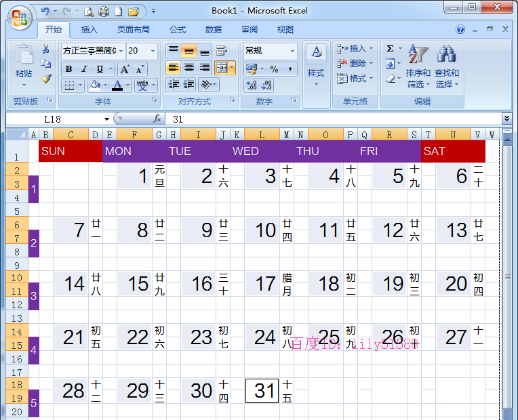Increase font size with larger A

[125, 69]
